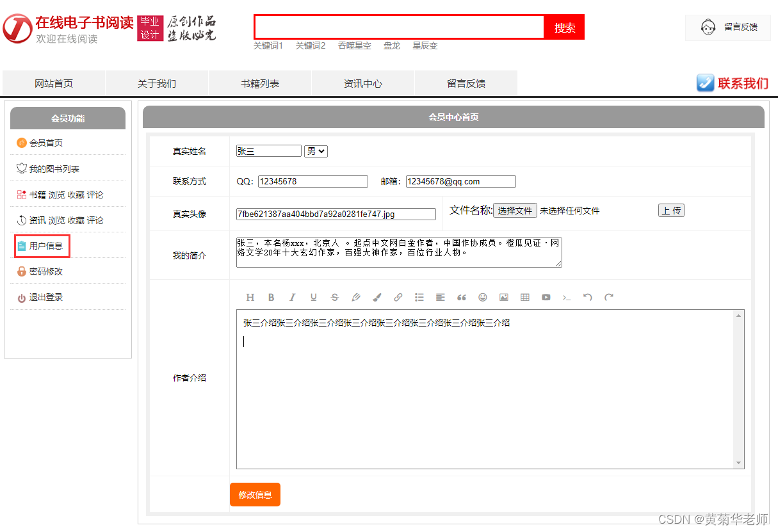778x532 pixels.
Task: Open the 关于我们 menu item
Action: tap(156, 83)
